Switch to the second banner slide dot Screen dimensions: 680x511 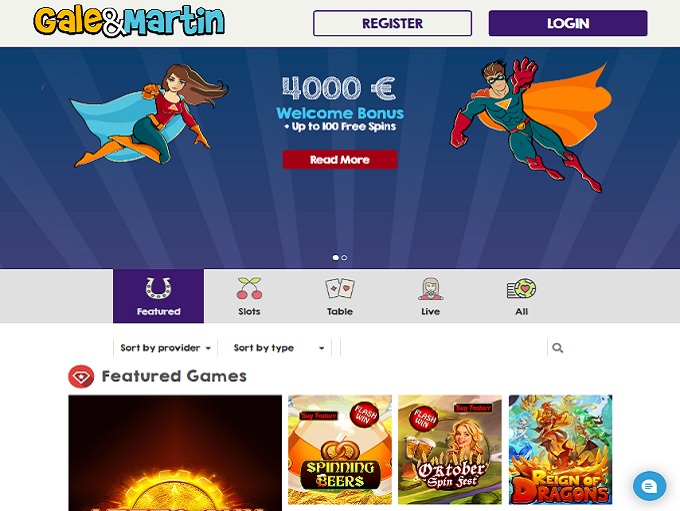pyautogui.click(x=344, y=258)
